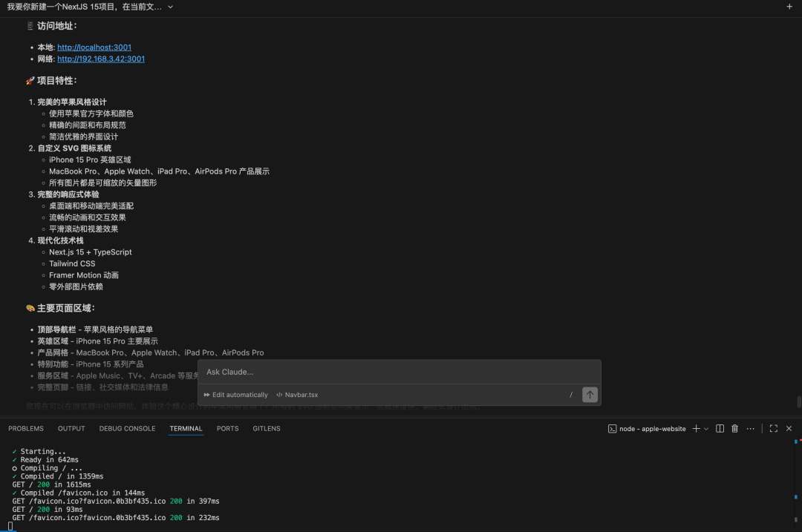Screen dimensions: 802x532
Task: Toggle Edit automatically mode
Action: [x=236, y=395]
